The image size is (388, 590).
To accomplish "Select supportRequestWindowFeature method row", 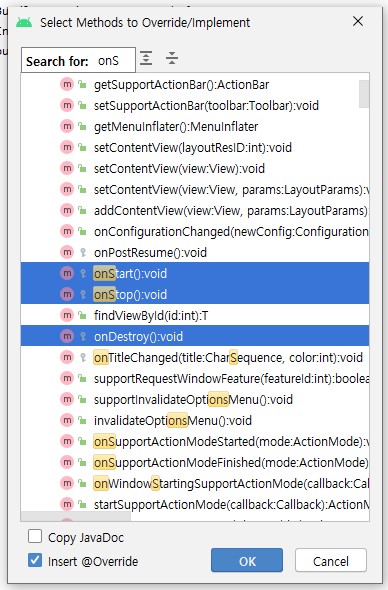I will (195, 378).
